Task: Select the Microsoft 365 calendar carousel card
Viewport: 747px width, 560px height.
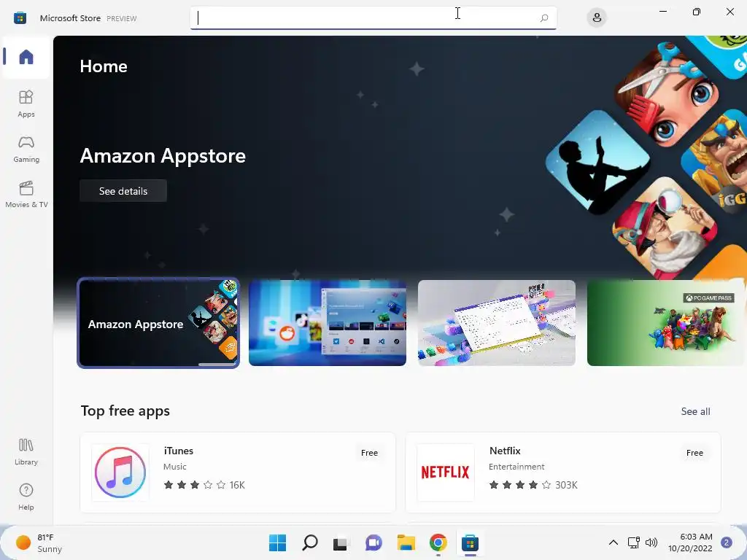Action: coord(496,323)
